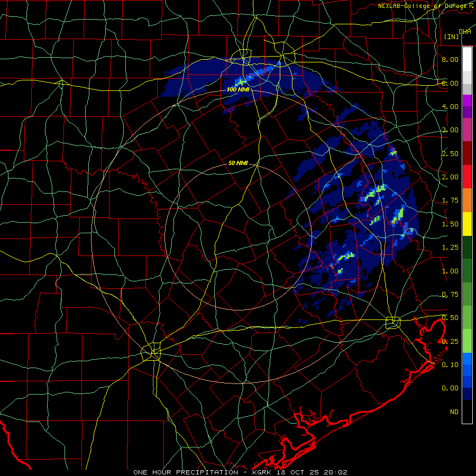
Task: Click the 1.00 legend label
Action: pos(450,271)
